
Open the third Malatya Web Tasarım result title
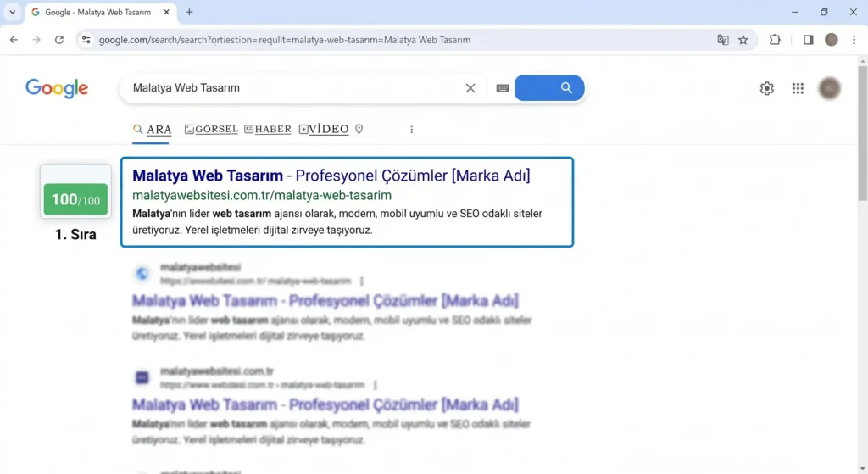coord(325,404)
